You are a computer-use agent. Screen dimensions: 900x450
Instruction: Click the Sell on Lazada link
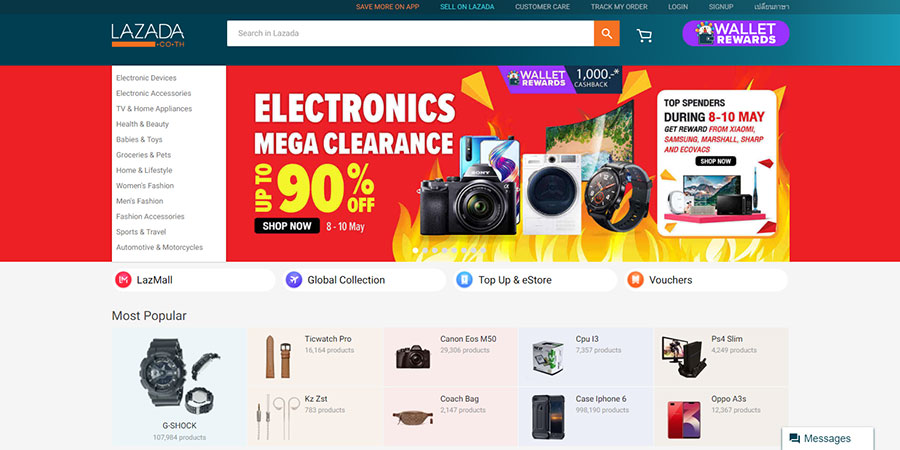click(467, 7)
